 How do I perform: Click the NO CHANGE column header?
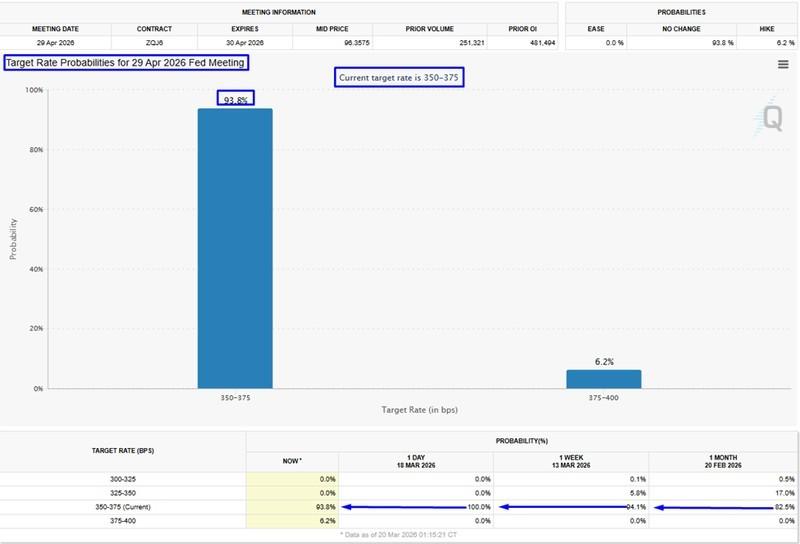[x=681, y=29]
